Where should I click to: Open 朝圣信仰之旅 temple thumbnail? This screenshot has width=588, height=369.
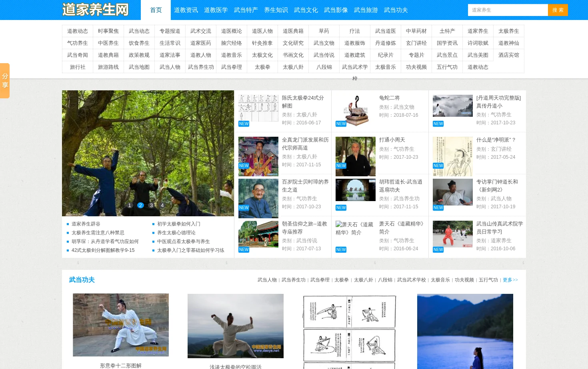[x=258, y=234]
